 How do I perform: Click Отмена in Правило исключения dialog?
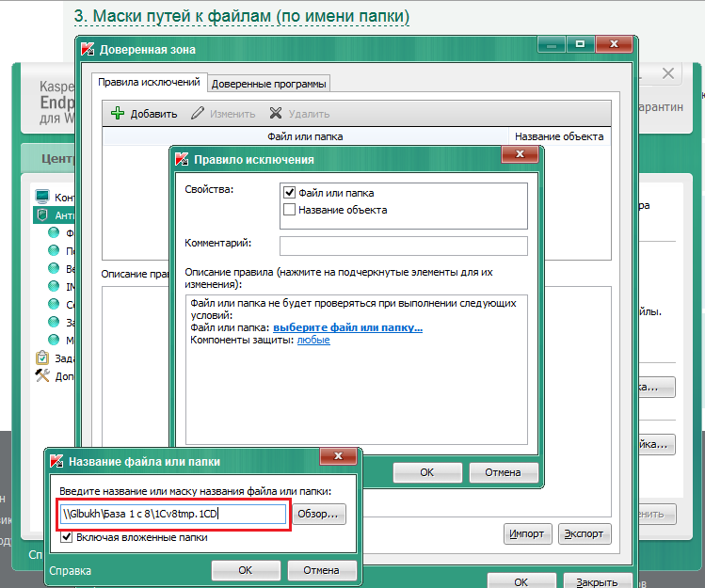click(504, 472)
